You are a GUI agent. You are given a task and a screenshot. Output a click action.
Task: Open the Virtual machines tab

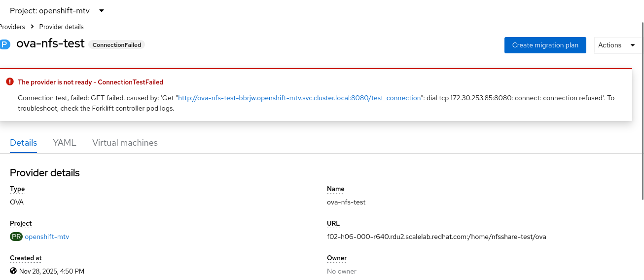(x=125, y=143)
